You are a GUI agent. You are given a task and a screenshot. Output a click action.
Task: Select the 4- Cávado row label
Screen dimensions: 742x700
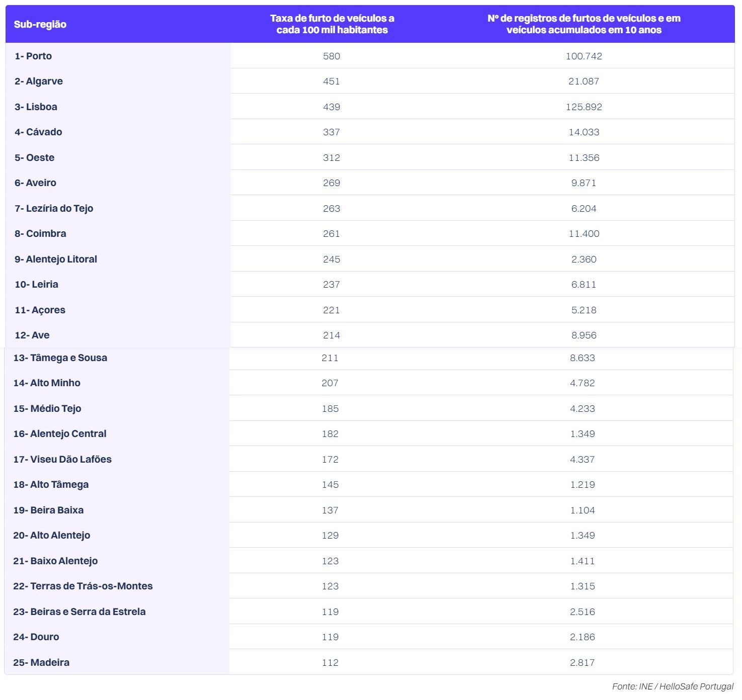click(x=38, y=132)
